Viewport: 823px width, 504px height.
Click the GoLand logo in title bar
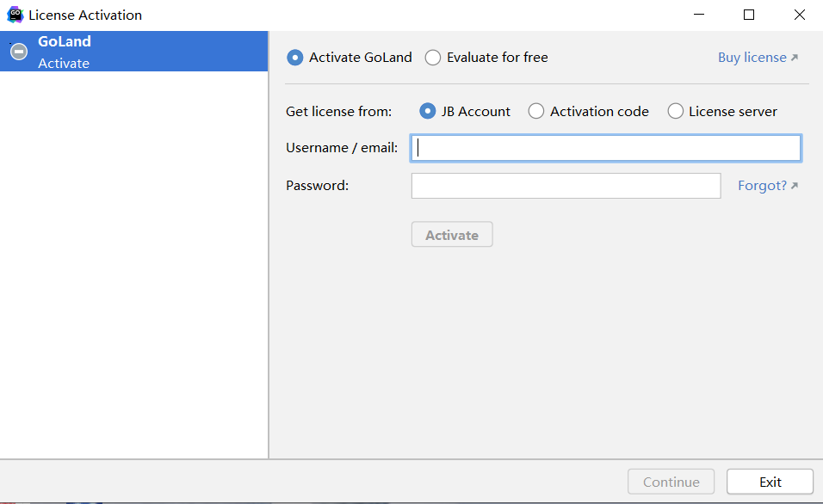(x=15, y=15)
